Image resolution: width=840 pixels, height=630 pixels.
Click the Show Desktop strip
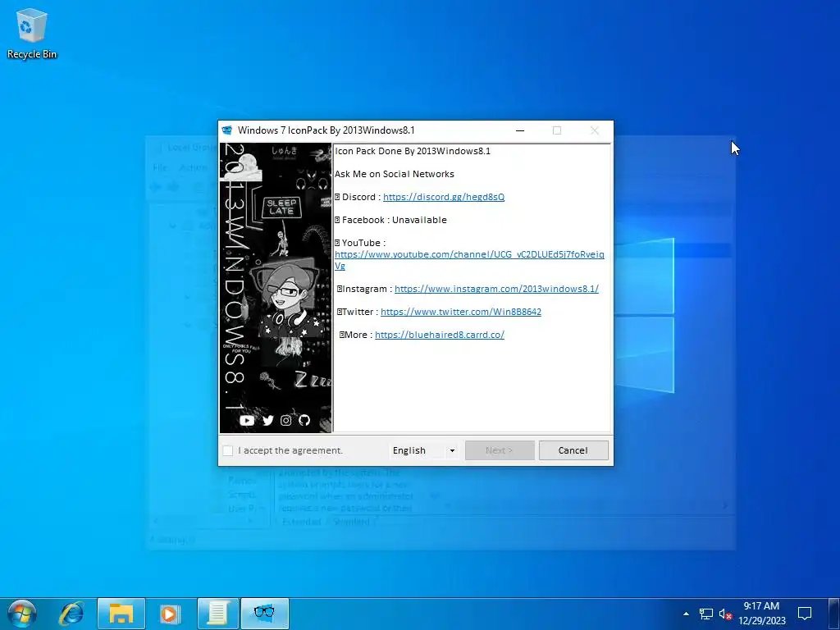click(833, 614)
